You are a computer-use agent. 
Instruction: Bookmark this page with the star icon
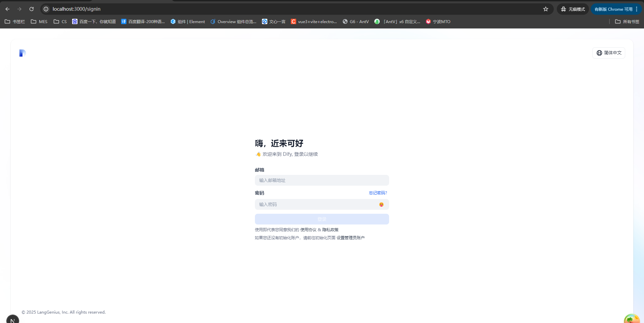click(x=546, y=9)
